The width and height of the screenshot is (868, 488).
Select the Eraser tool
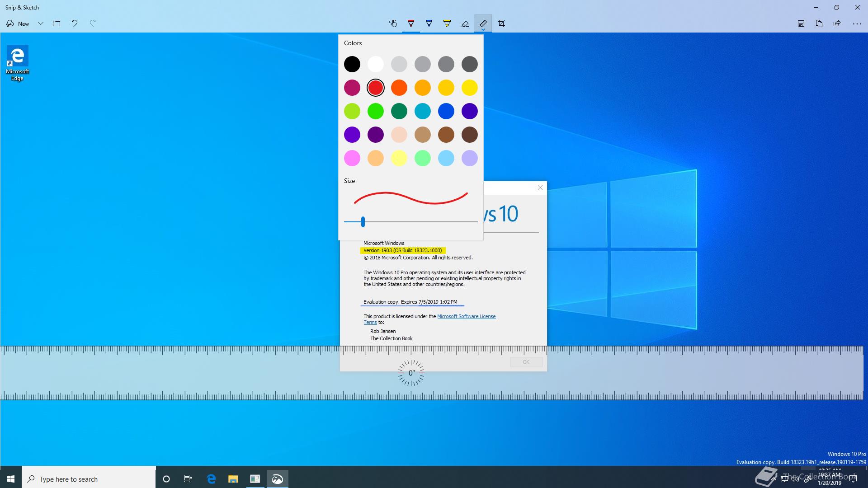coord(465,23)
